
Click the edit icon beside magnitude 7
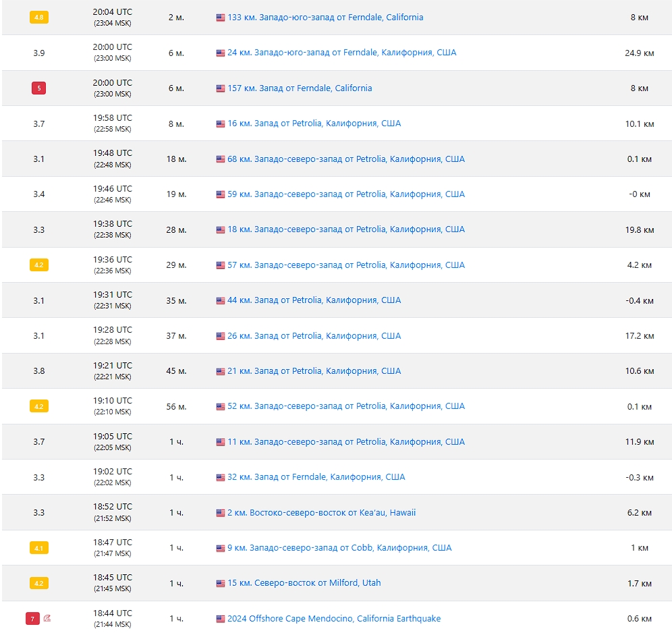pos(47,618)
